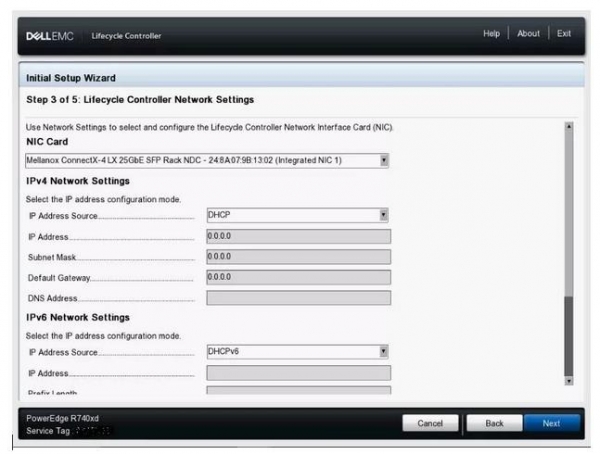Click Exit in the top bar

pos(564,34)
